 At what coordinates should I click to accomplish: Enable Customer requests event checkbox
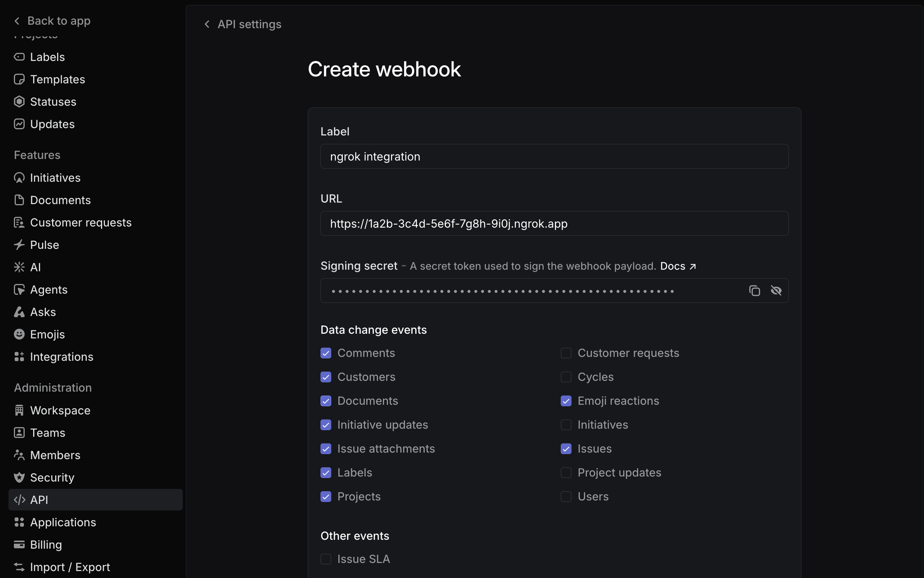click(566, 353)
